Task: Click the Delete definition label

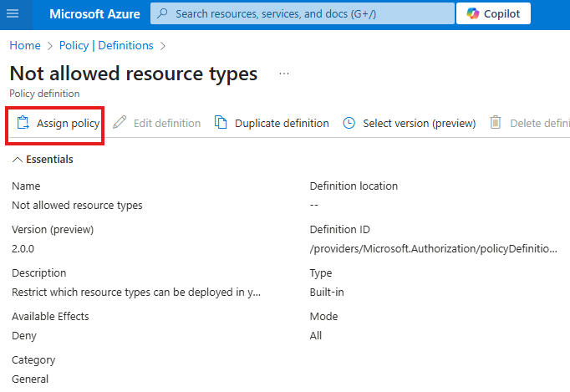Action: 540,123
